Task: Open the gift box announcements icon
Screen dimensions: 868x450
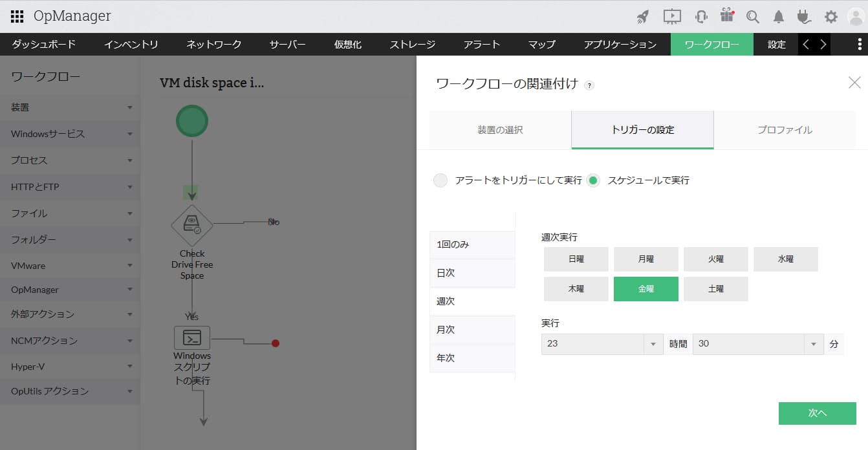Action: 728,16
